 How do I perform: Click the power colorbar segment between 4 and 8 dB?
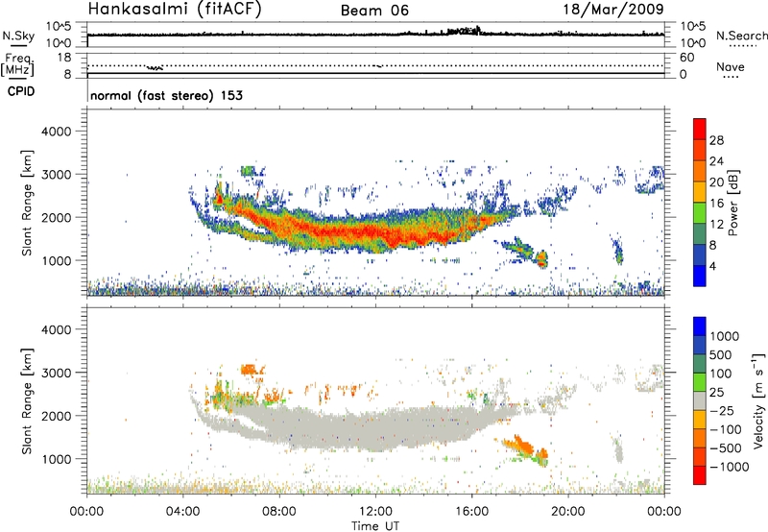[700, 255]
